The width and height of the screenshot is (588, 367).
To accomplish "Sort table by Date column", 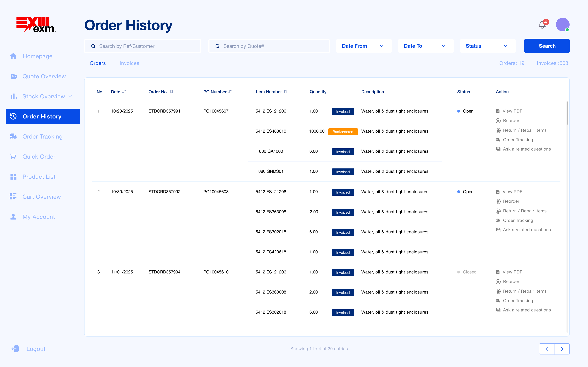I will [124, 92].
